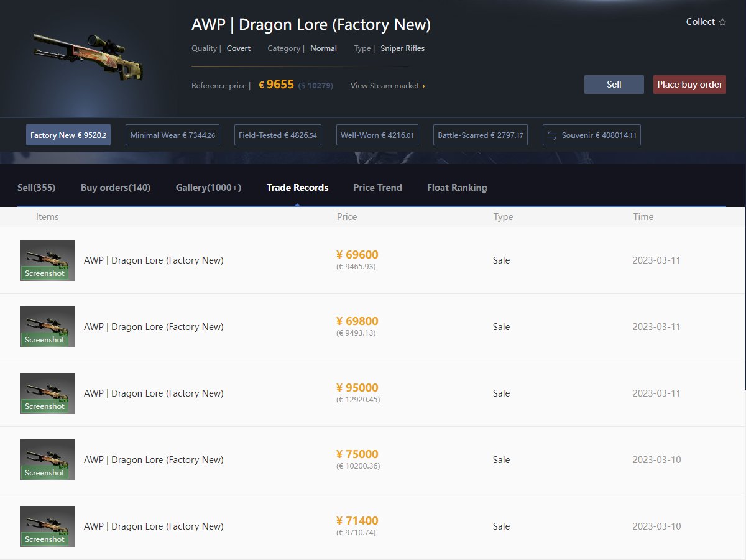The height and width of the screenshot is (560, 746).
Task: Select the Well-Worn € 4216.01 option
Action: click(377, 135)
